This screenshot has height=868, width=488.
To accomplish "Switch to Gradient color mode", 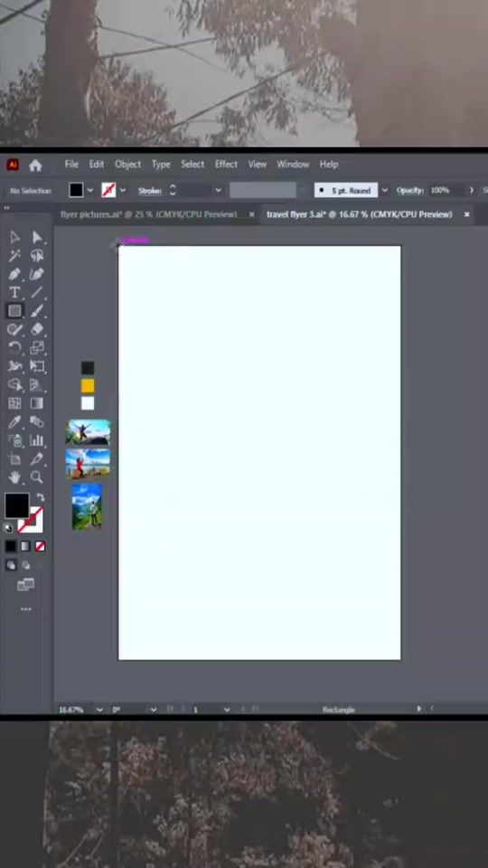I will point(25,546).
